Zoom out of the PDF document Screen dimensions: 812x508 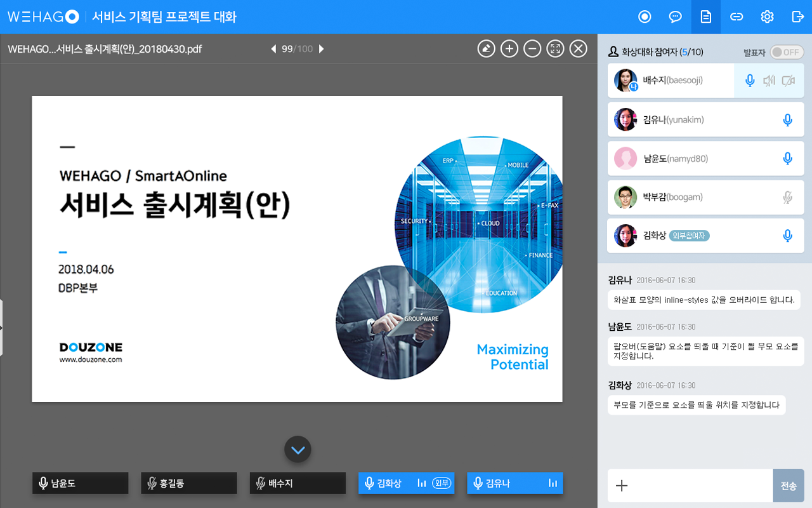point(532,48)
